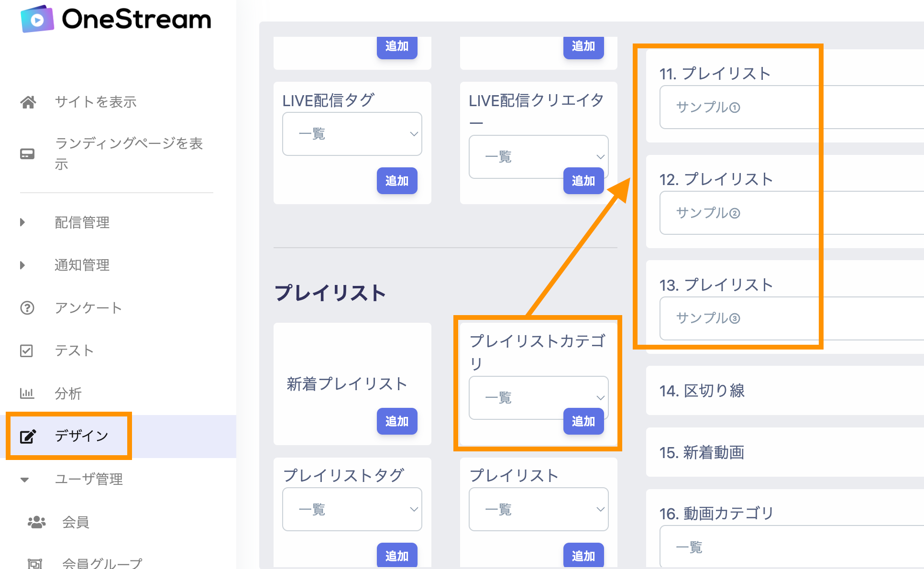Click 追加 under プレイリスト card
This screenshot has width=924, height=569.
point(583,556)
